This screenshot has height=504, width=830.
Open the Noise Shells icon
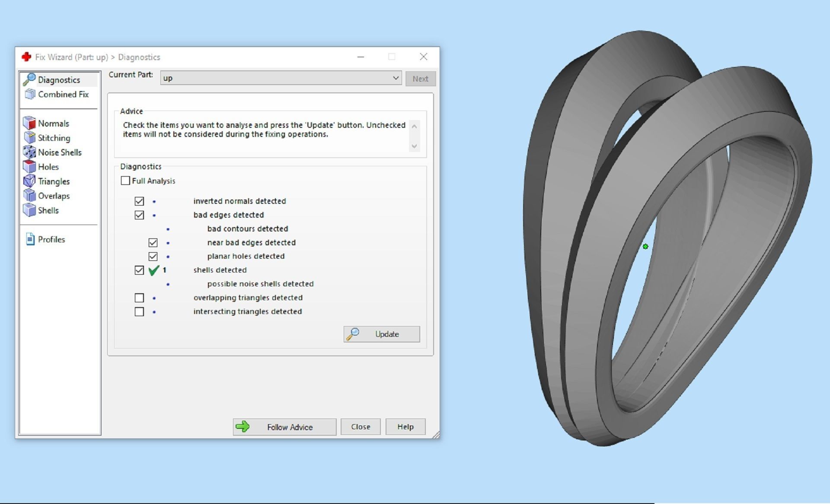[29, 152]
